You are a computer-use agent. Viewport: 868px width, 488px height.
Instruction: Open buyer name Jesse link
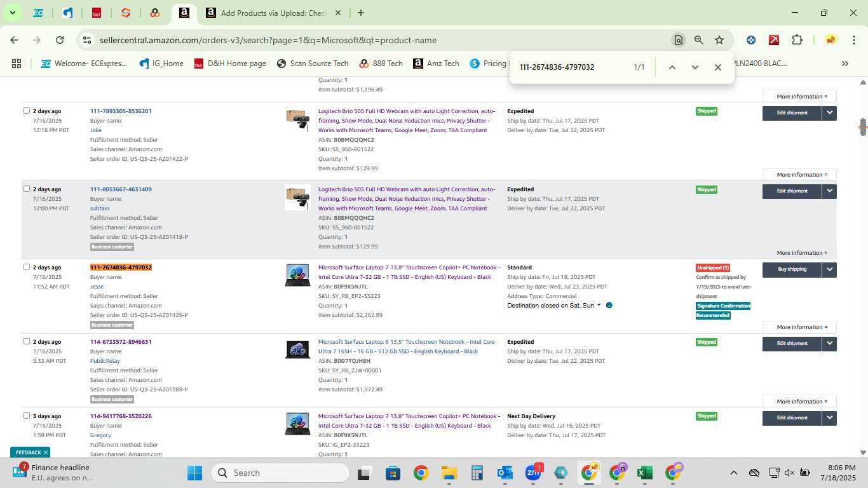(97, 287)
